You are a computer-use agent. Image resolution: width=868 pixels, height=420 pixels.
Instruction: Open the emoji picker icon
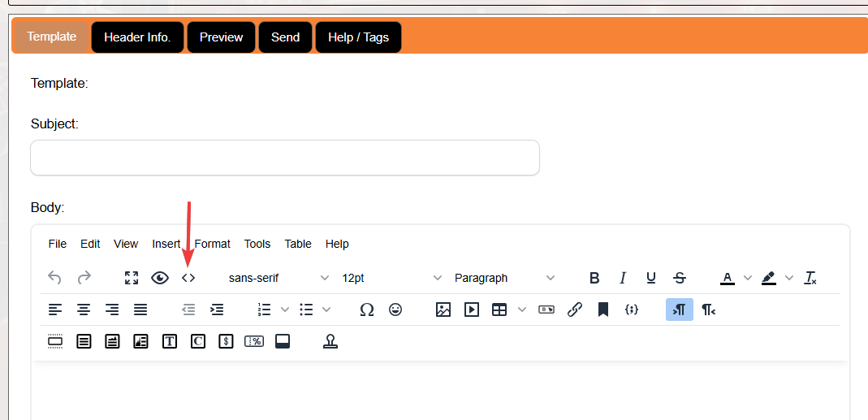tap(395, 310)
